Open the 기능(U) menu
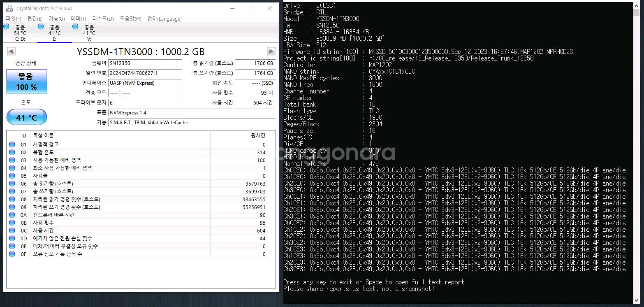Viewport: 644px width, 307px height. point(57,19)
